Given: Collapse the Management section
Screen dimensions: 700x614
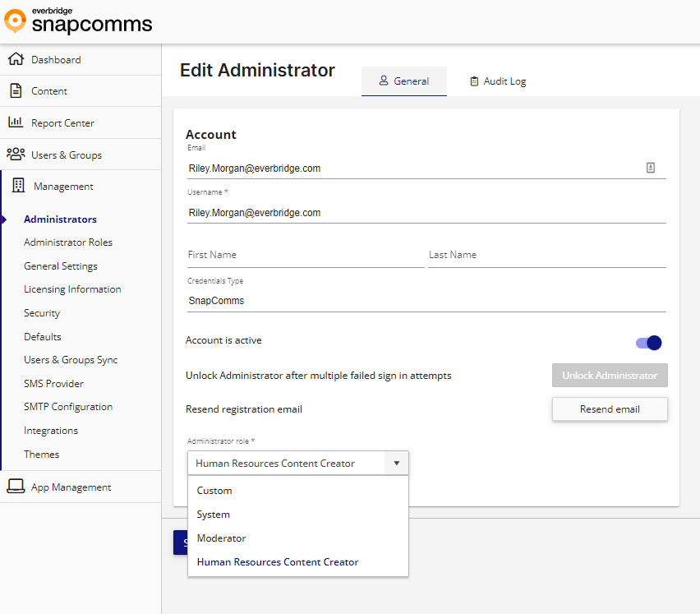Looking at the screenshot, I should [81, 187].
